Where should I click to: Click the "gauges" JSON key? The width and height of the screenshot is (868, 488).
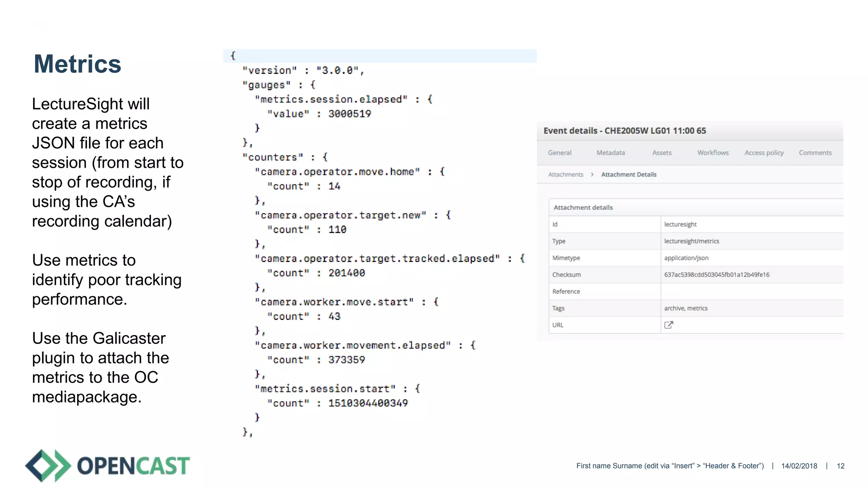(x=267, y=85)
